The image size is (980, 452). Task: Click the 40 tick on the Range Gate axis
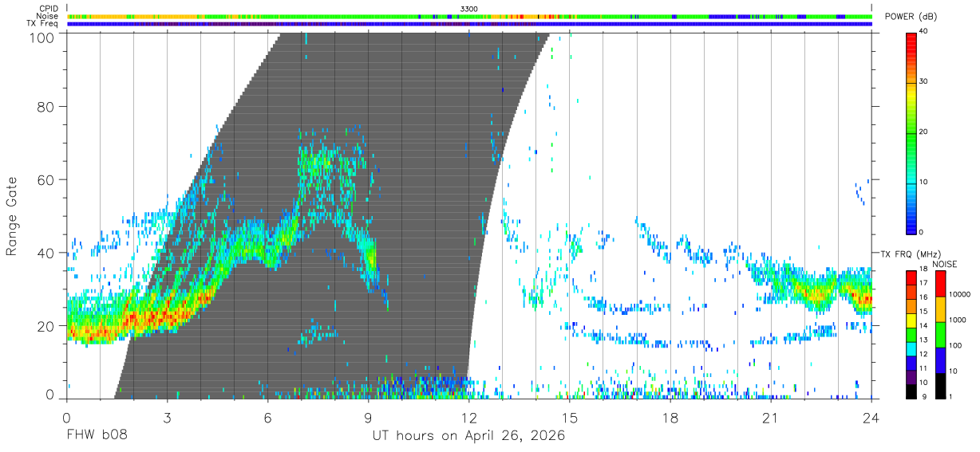(47, 254)
